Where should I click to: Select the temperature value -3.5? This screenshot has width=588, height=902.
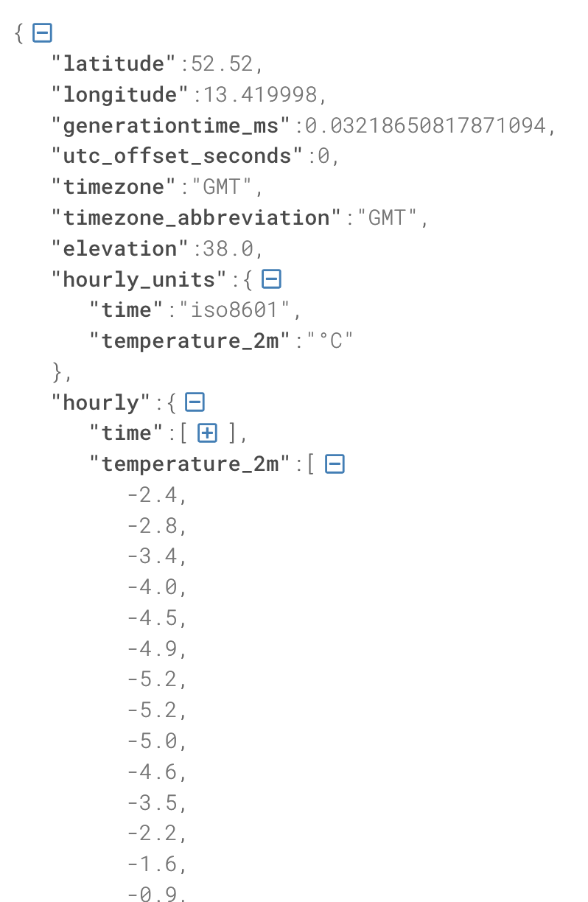tap(152, 803)
